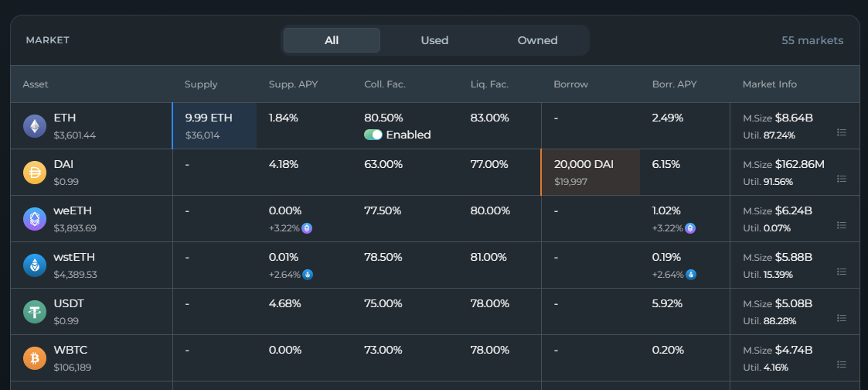
Task: Switch to the Owned markets tab
Action: point(537,40)
